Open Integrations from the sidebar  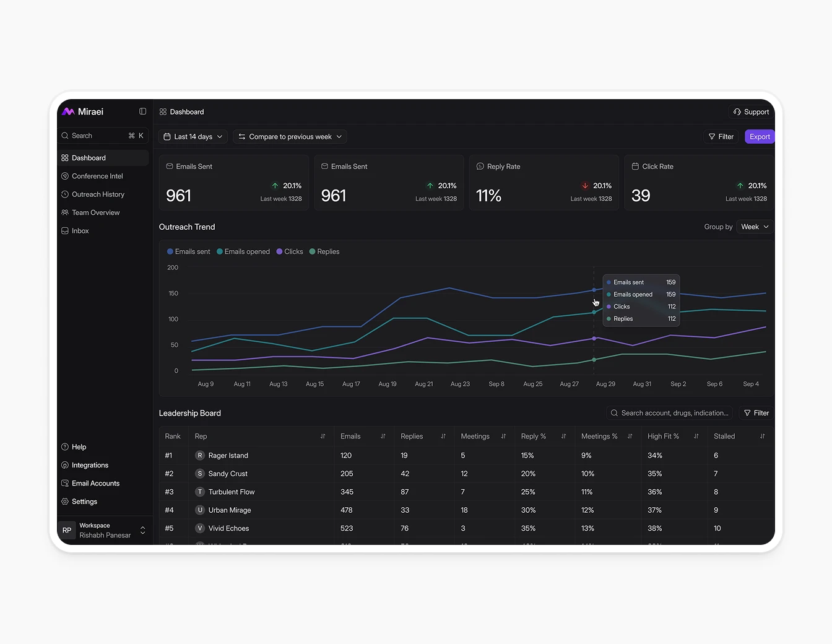pos(90,464)
